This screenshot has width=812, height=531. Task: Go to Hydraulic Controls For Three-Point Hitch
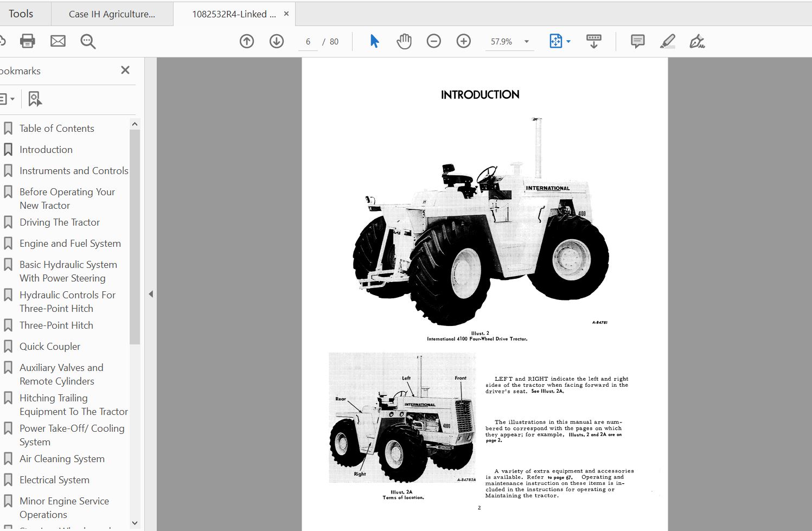pos(67,302)
